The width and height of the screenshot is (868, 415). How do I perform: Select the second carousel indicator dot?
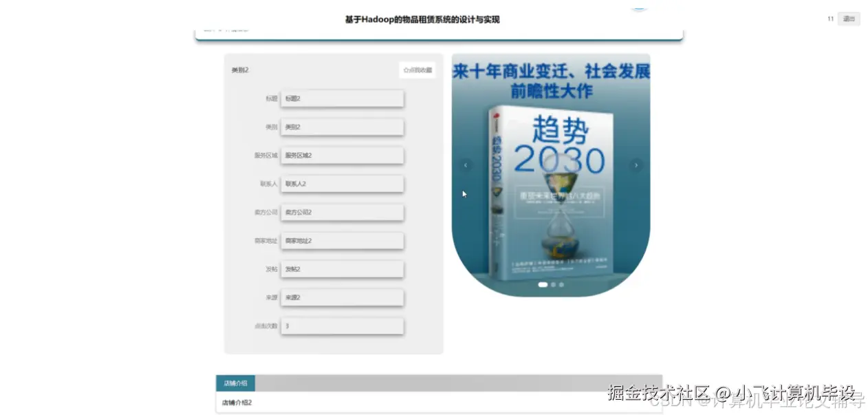pos(552,284)
